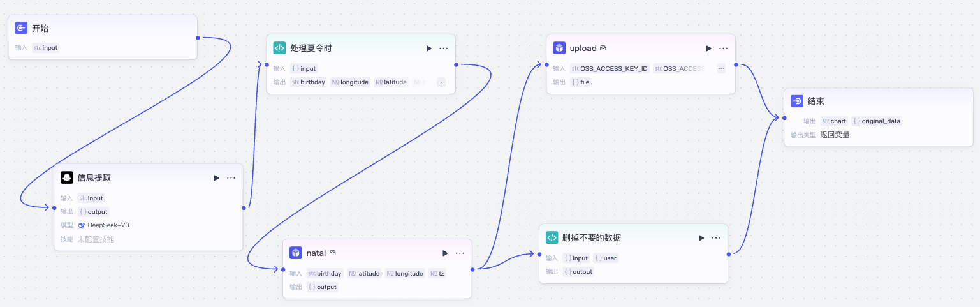The width and height of the screenshot is (980, 307).
Task: Select the 删掉不要的数据 node title
Action: pos(592,237)
